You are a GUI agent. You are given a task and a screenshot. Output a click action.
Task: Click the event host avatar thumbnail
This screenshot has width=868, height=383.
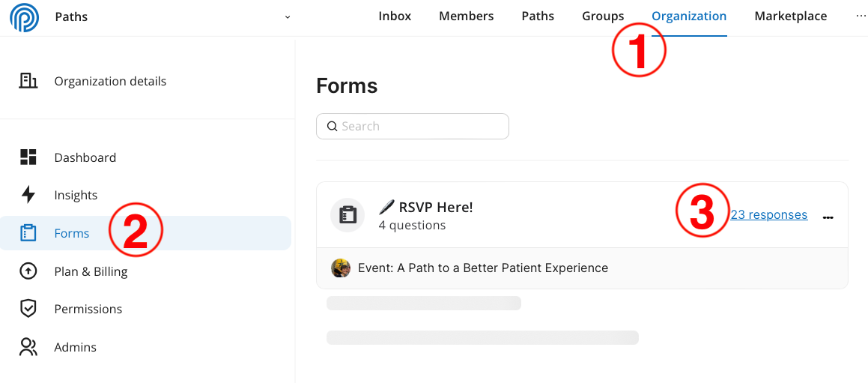[341, 268]
